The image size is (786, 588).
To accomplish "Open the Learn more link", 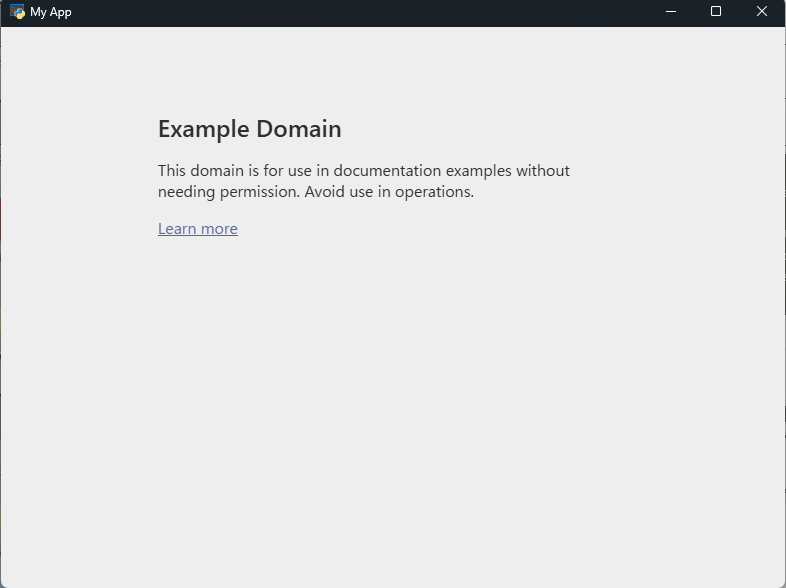I will coord(197,229).
